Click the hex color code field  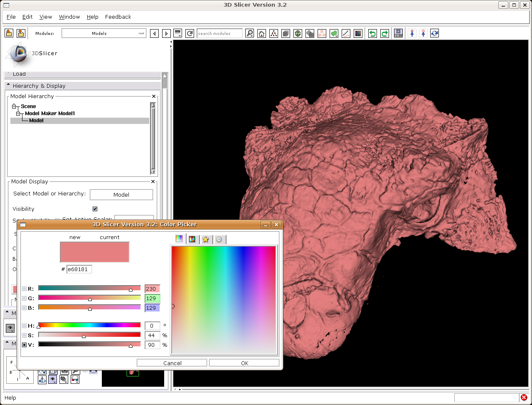click(79, 269)
